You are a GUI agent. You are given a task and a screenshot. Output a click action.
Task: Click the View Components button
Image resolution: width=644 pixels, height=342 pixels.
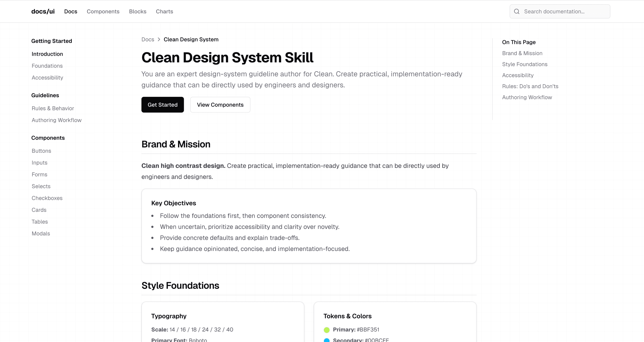click(220, 105)
